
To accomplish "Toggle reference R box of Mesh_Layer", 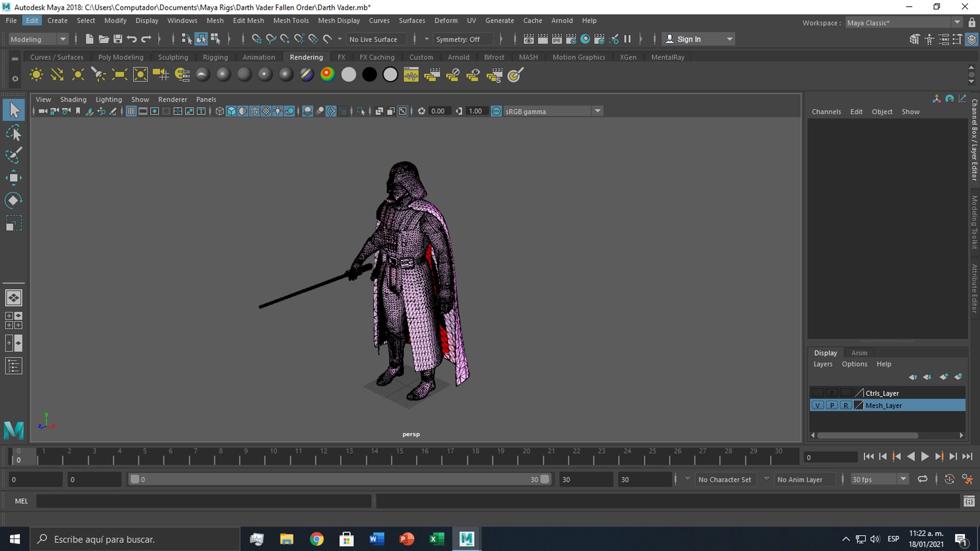I will pos(846,405).
